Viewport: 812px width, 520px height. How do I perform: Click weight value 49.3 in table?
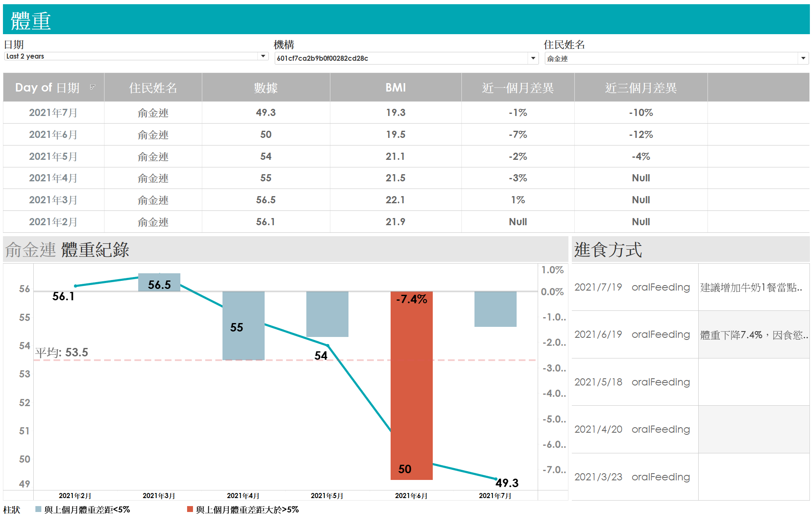[266, 113]
